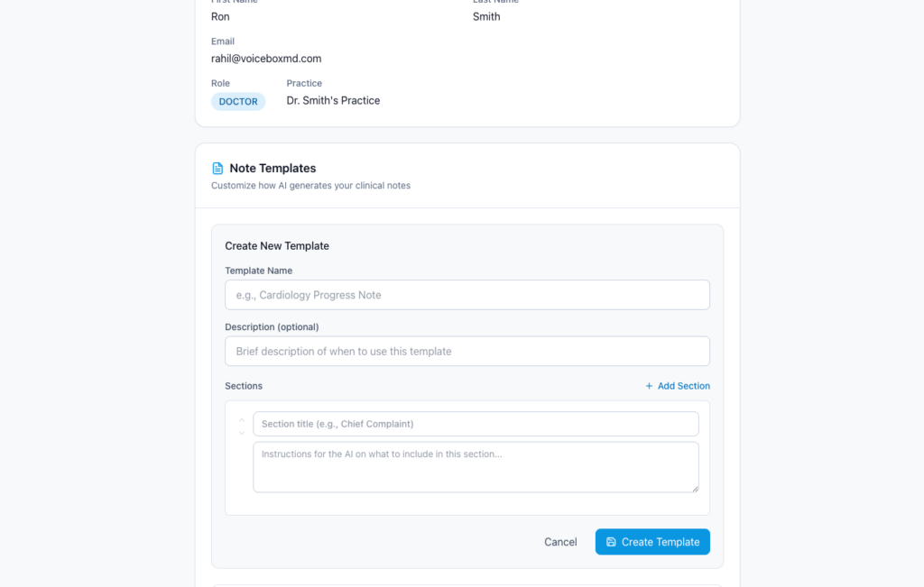Grab the Instructions textarea resize handle
Image resolution: width=924 pixels, height=587 pixels.
click(694, 488)
